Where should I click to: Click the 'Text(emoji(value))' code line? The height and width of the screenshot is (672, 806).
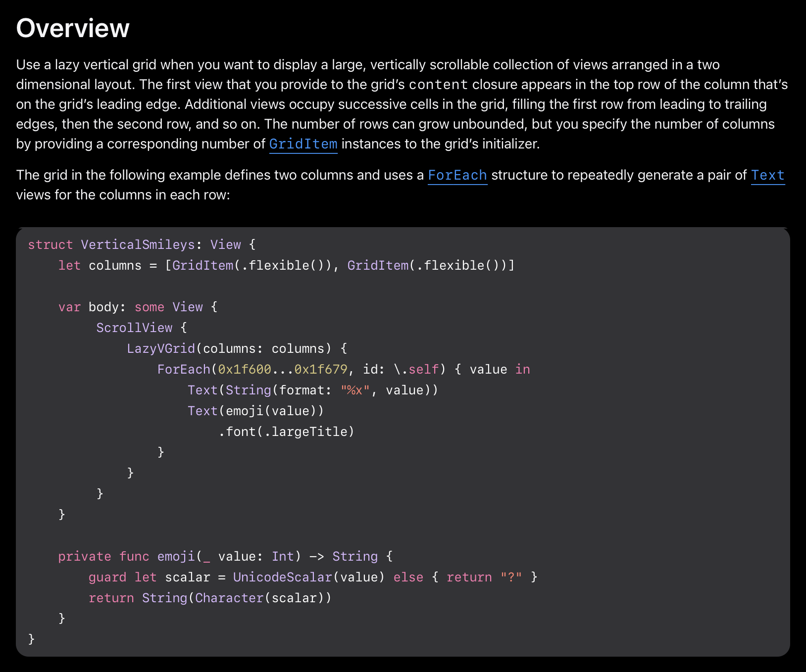tap(256, 411)
